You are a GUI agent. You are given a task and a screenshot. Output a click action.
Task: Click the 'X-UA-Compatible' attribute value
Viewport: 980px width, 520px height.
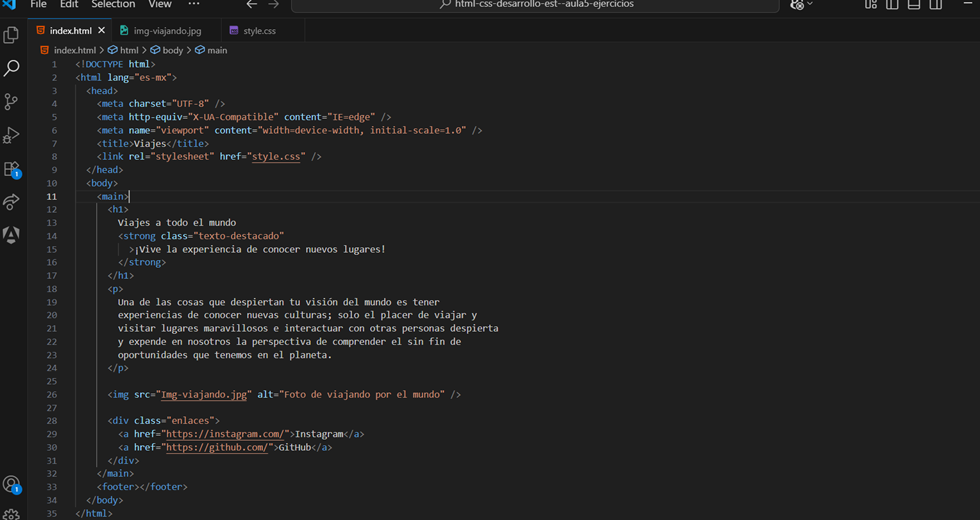233,117
